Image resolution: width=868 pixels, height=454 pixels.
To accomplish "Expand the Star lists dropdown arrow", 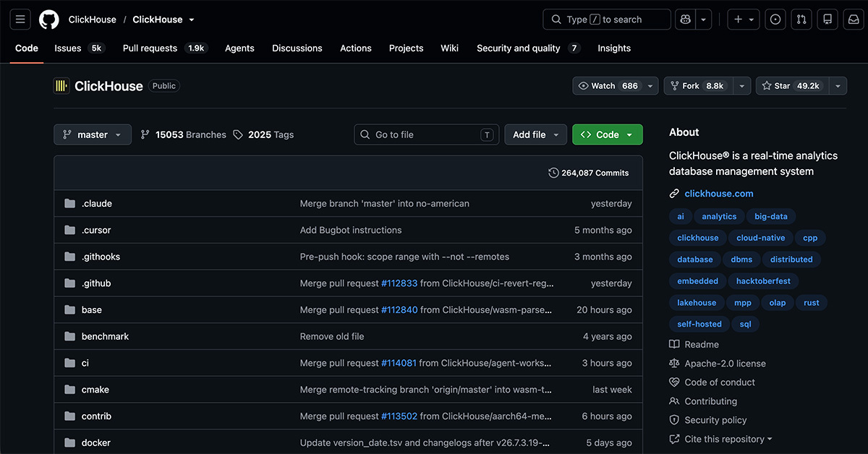I will point(838,86).
